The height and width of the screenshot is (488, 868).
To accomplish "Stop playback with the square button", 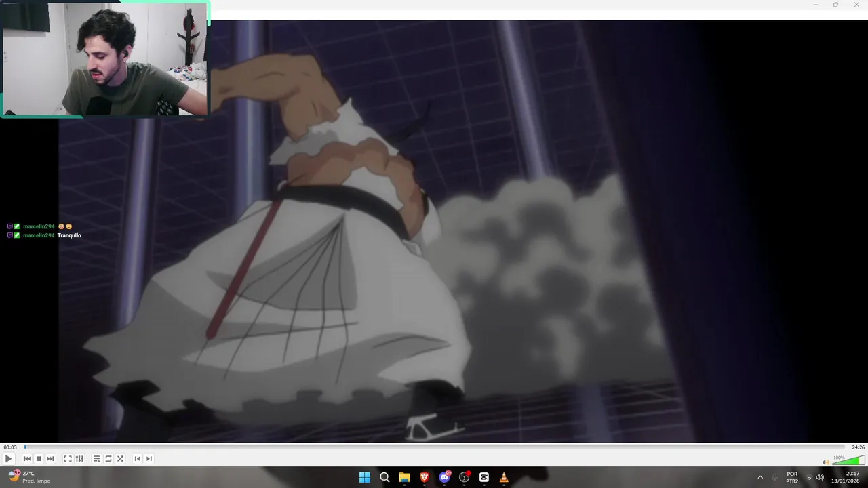I will 39,459.
